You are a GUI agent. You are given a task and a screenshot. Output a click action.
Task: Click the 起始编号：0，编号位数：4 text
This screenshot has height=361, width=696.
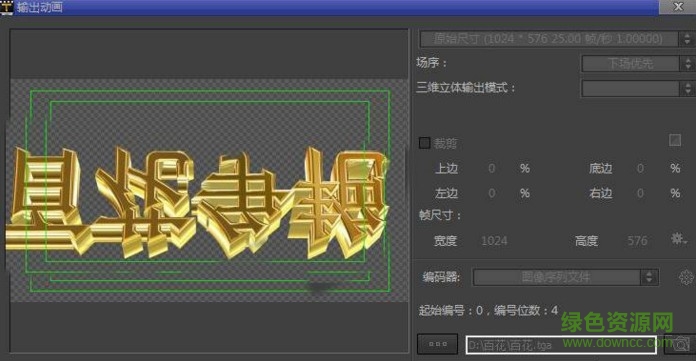click(x=488, y=310)
